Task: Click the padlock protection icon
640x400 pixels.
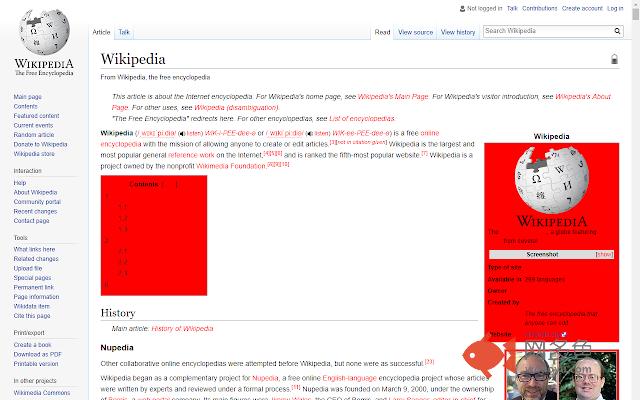Action: click(614, 59)
